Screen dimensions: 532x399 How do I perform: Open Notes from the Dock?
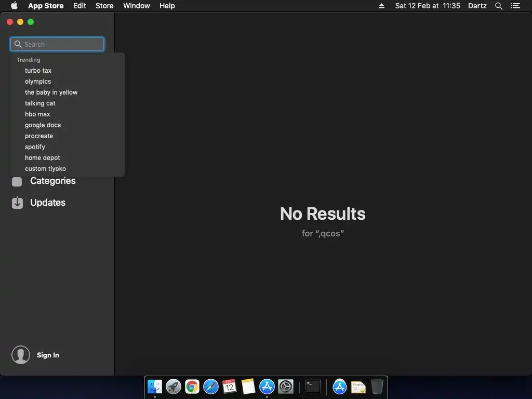[248, 387]
